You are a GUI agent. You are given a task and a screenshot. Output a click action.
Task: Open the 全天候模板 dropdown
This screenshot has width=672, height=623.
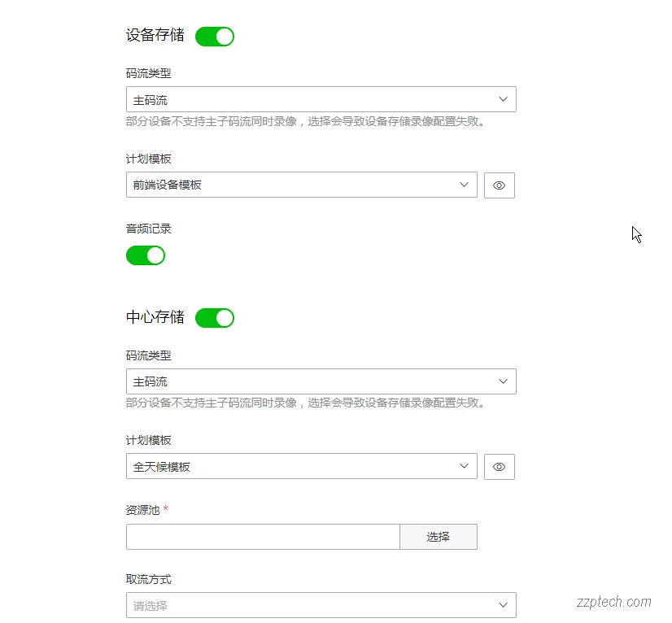tap(301, 466)
